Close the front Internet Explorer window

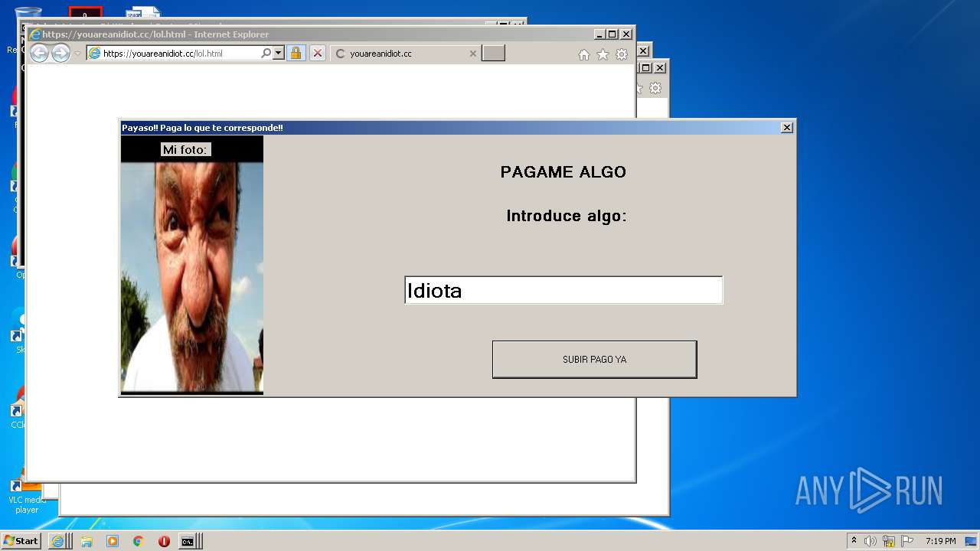626,34
